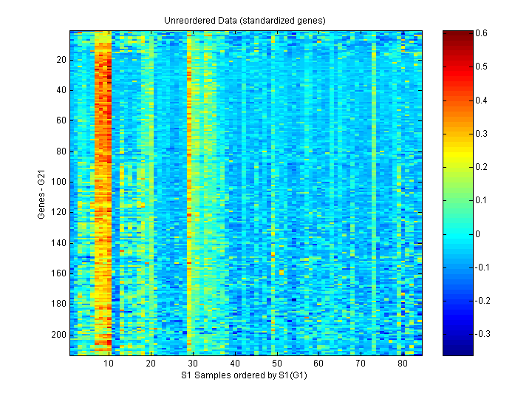Click y-axis tick label 100
Screen dimensions: 532x399
pyautogui.click(x=60, y=181)
